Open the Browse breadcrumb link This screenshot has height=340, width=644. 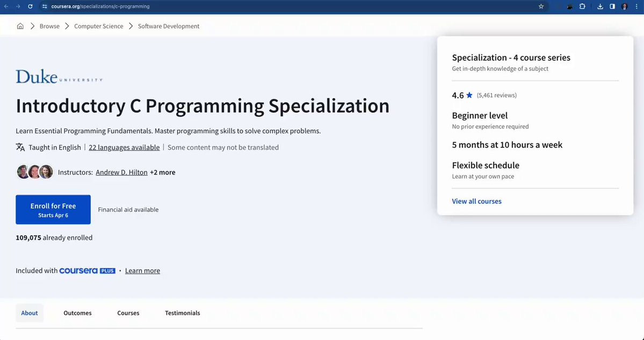click(x=49, y=26)
